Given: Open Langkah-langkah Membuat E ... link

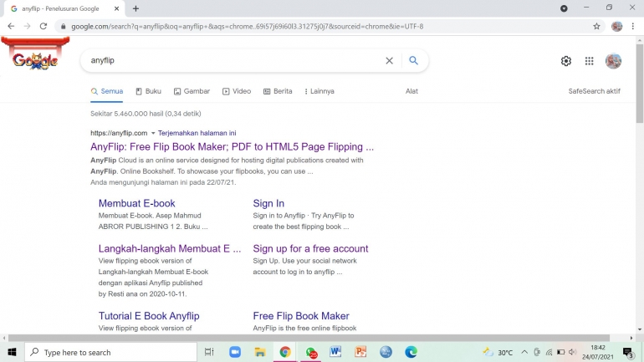Looking at the screenshot, I should coord(170,248).
